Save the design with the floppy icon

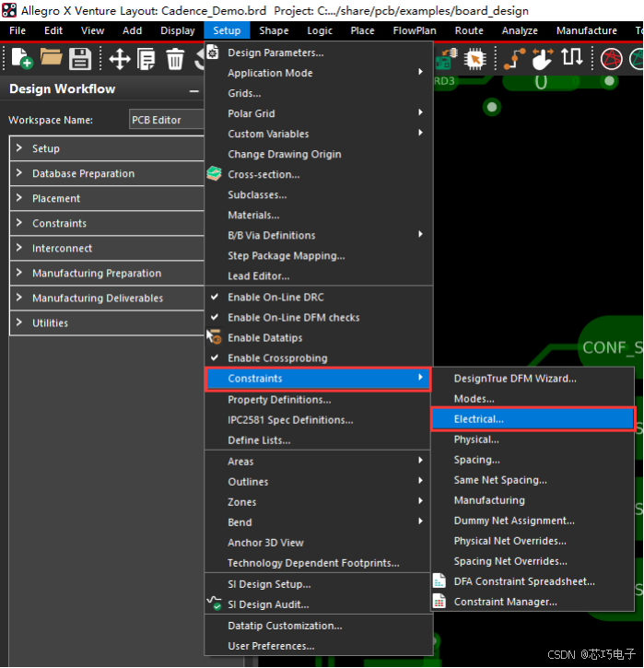point(80,58)
